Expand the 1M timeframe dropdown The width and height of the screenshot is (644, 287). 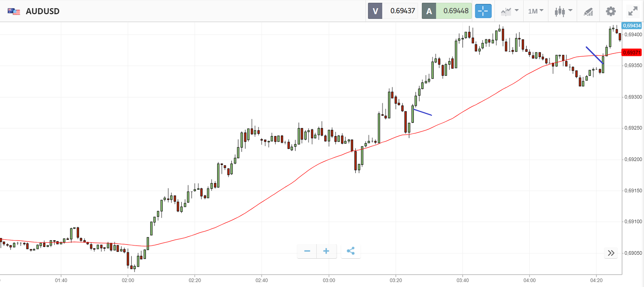pos(535,11)
